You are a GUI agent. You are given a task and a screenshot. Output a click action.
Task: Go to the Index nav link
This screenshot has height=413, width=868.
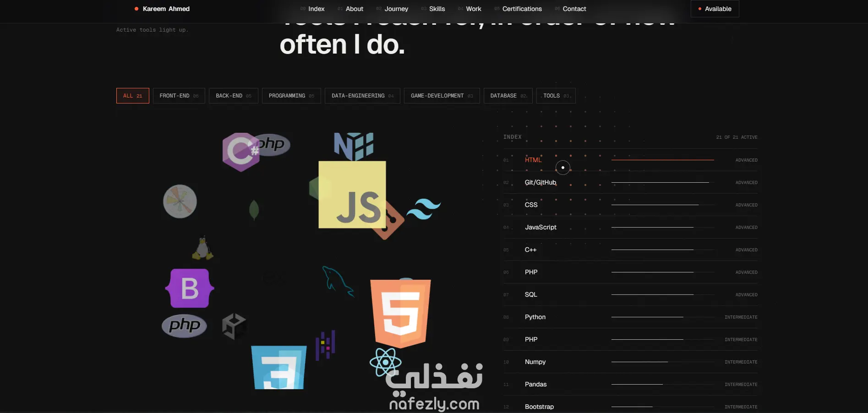click(x=312, y=9)
